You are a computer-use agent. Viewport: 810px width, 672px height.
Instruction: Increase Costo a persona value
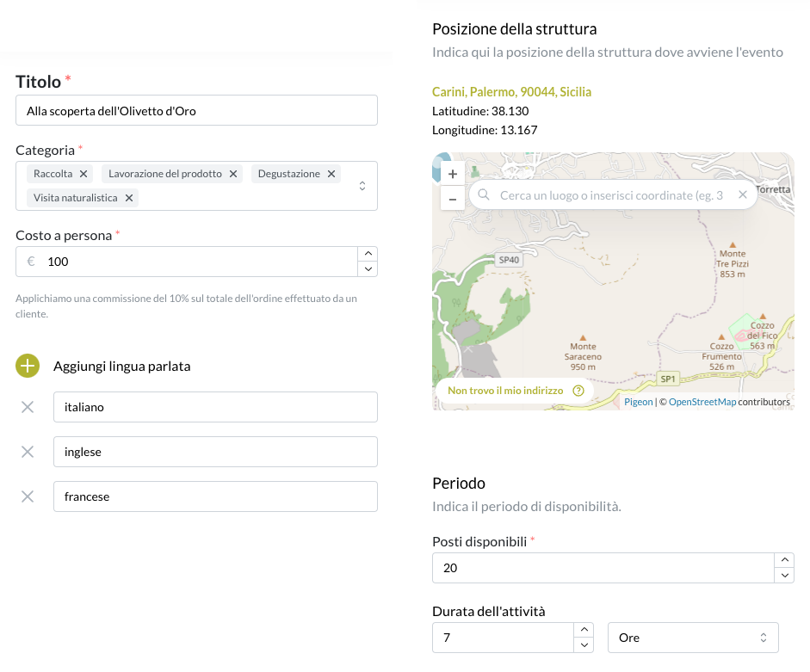tap(368, 254)
